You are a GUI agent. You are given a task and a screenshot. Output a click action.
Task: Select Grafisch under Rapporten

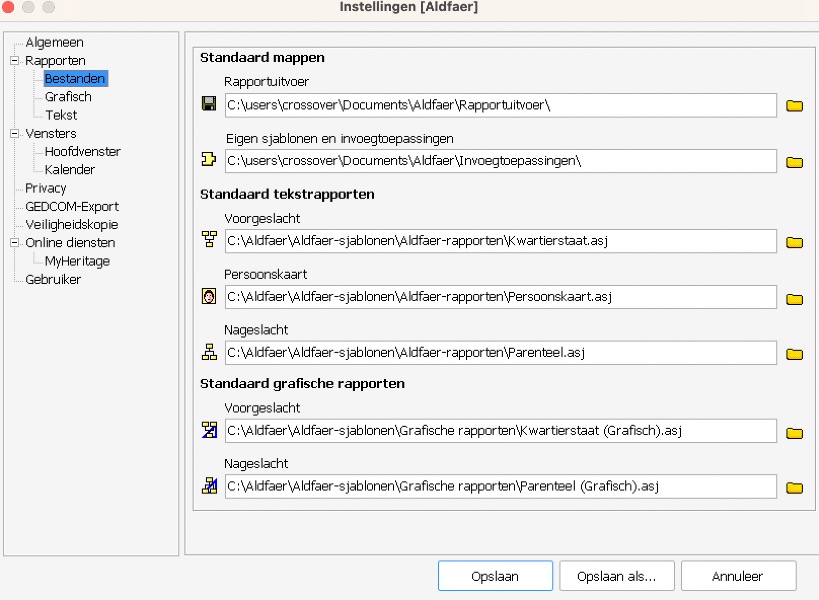tap(68, 97)
